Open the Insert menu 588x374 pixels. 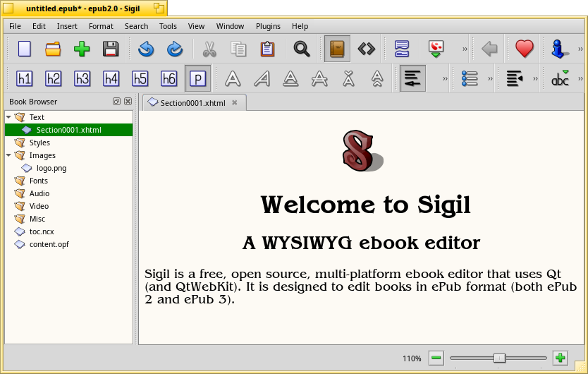(x=67, y=26)
